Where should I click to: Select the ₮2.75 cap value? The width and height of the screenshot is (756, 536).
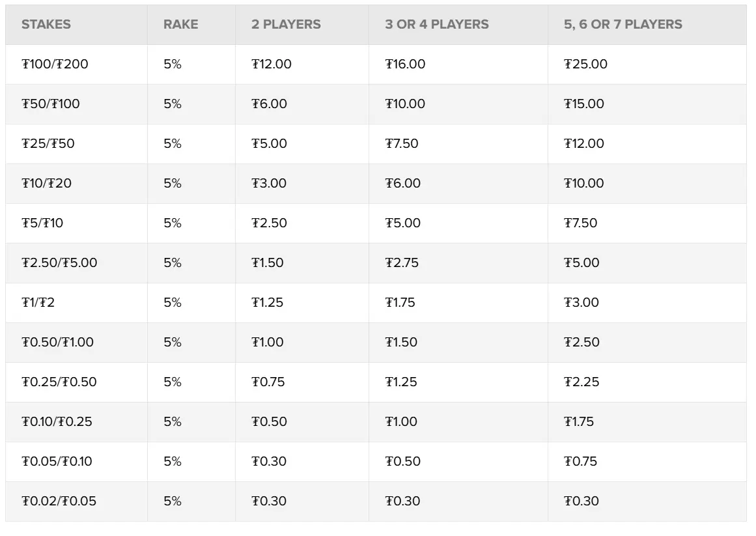click(402, 263)
